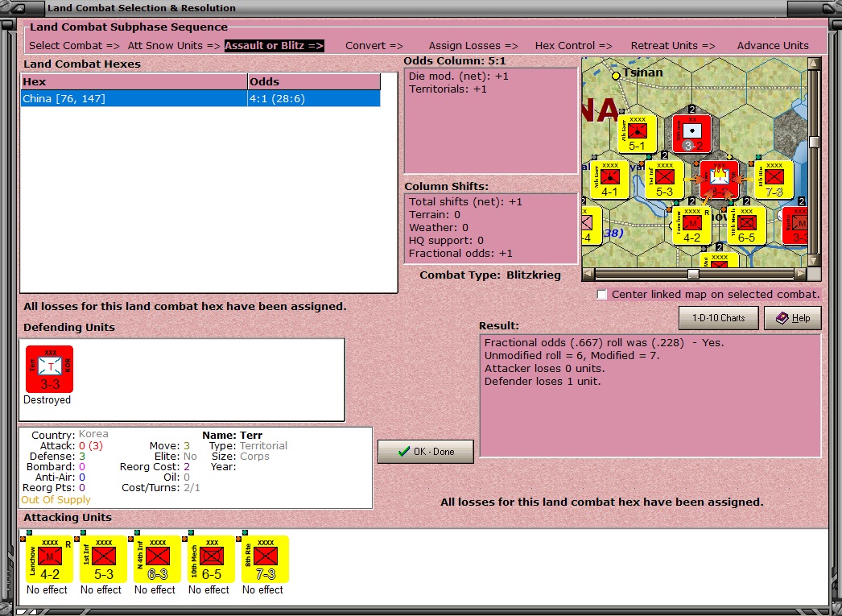Select the N 4th Inf 6-3 attacking unit
This screenshot has height=616, width=842.
(157, 559)
